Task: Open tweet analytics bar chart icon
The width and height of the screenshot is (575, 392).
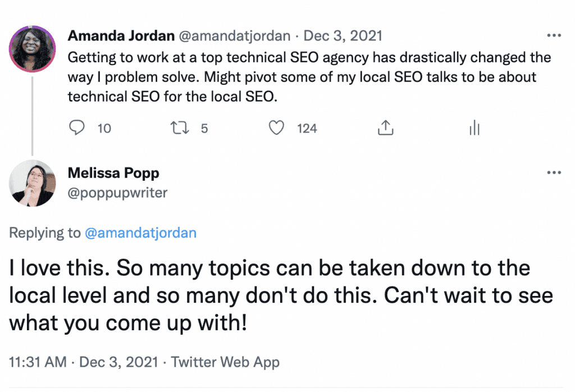Action: click(x=474, y=129)
